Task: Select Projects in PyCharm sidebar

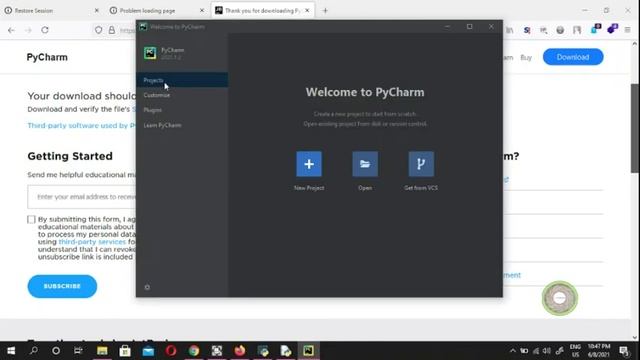Action: click(182, 80)
